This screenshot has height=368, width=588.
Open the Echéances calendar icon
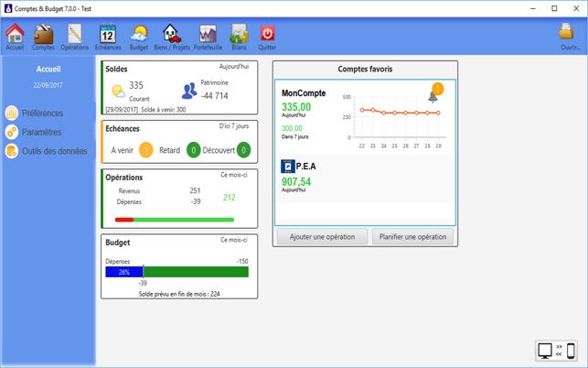(x=108, y=34)
